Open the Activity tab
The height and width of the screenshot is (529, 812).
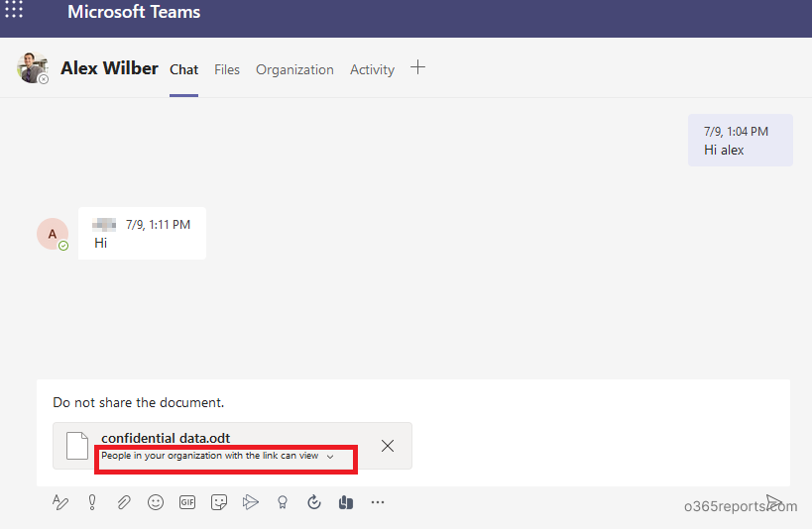click(372, 69)
